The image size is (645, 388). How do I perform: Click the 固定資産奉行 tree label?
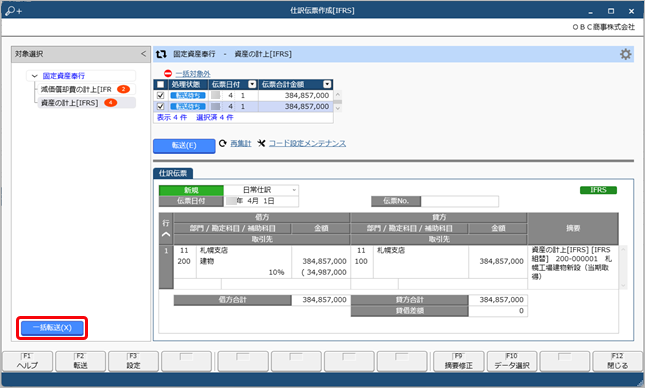(64, 76)
